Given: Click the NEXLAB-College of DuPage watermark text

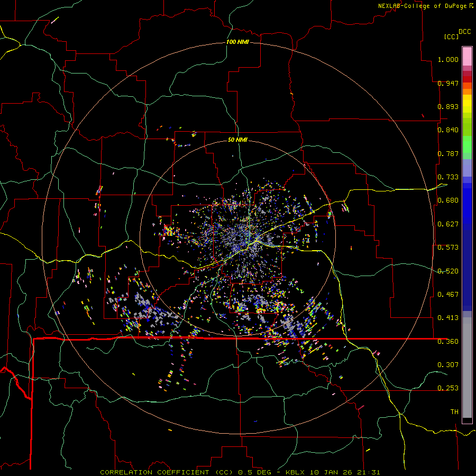Looking at the screenshot, I should pos(423,6).
